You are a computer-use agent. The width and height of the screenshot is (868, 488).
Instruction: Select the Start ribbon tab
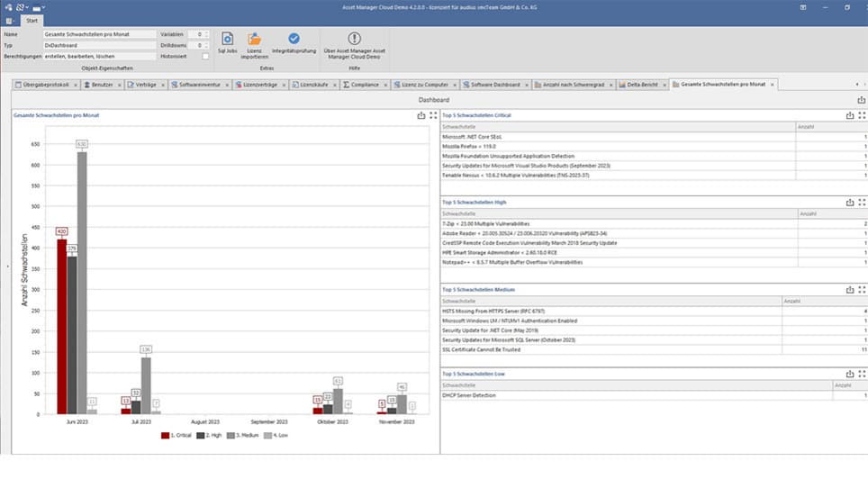coord(32,21)
